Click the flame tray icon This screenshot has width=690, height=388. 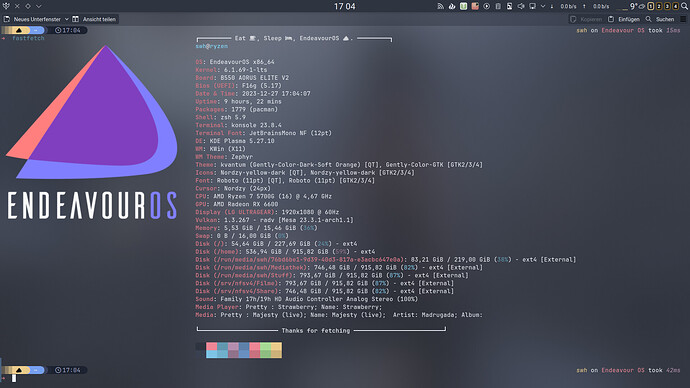pyautogui.click(x=452, y=6)
